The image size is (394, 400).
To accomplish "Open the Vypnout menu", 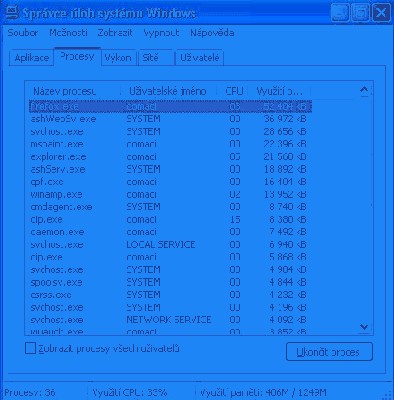I will 161,33.
